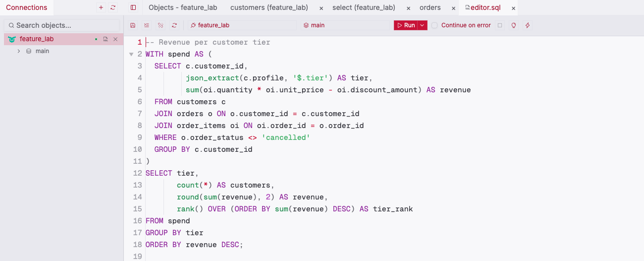Image resolution: width=644 pixels, height=261 pixels.
Task: Close the customers (feature_lab) tab
Action: [321, 8]
